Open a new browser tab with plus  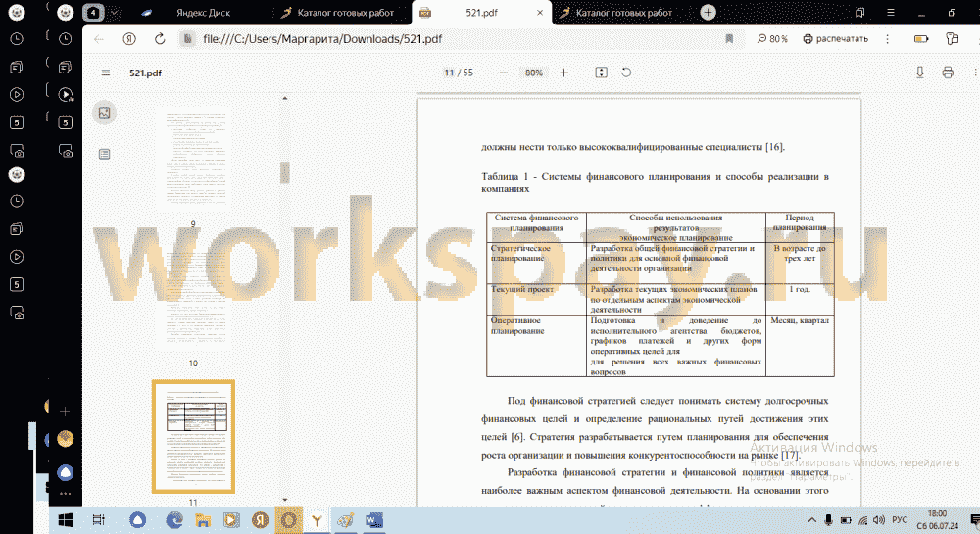point(708,13)
